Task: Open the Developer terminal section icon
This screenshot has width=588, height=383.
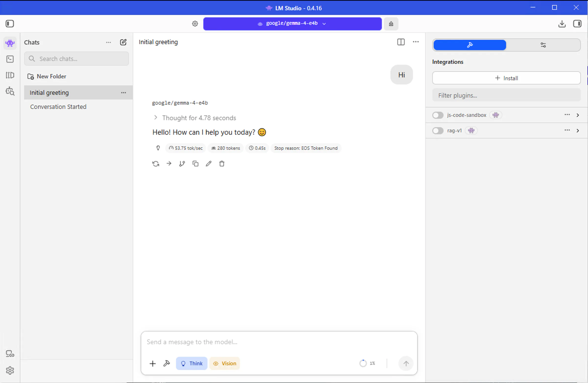Action: [10, 59]
